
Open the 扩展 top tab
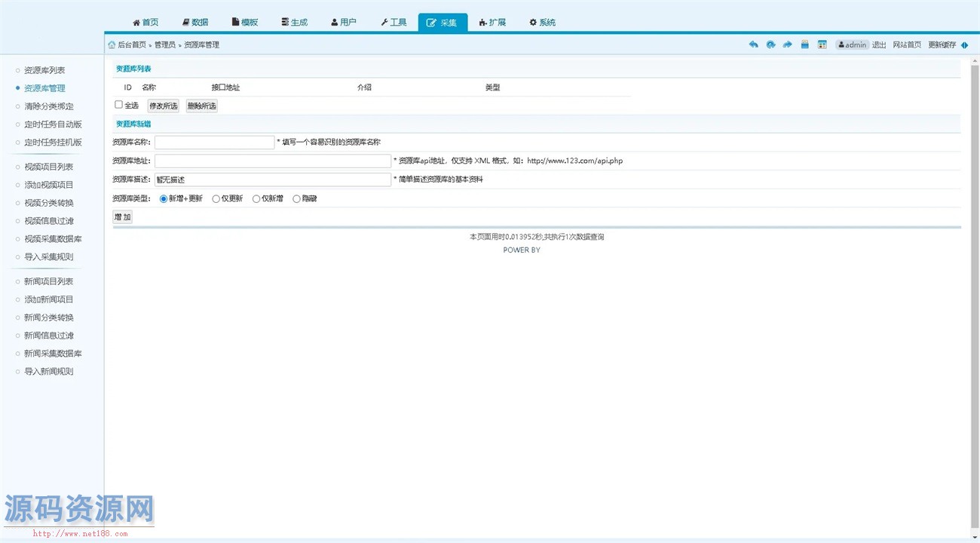[492, 23]
